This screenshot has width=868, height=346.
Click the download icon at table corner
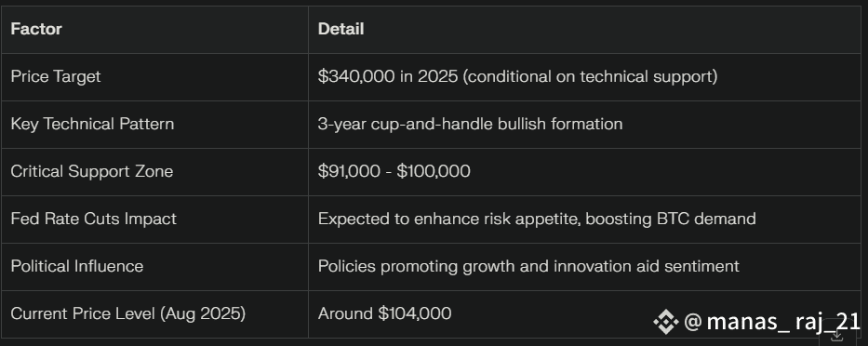click(x=837, y=336)
